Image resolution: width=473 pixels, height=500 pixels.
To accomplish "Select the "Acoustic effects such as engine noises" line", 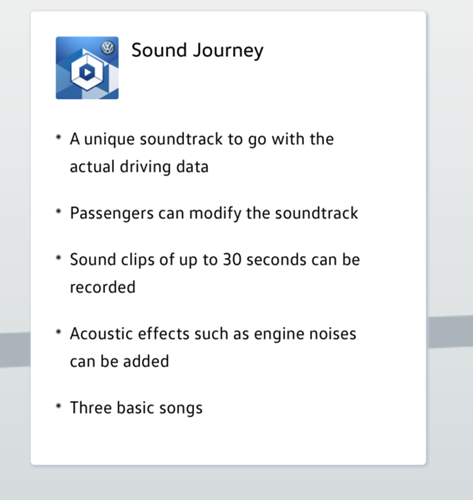I will point(213,334).
